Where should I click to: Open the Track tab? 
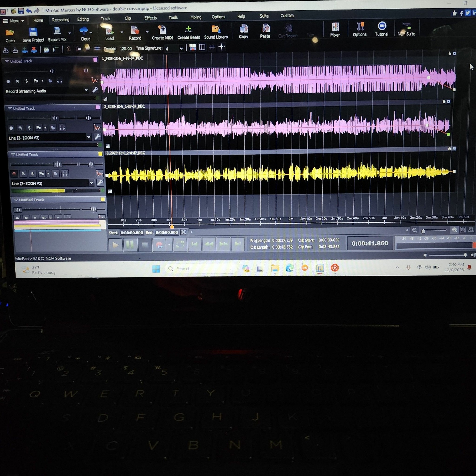[106, 19]
